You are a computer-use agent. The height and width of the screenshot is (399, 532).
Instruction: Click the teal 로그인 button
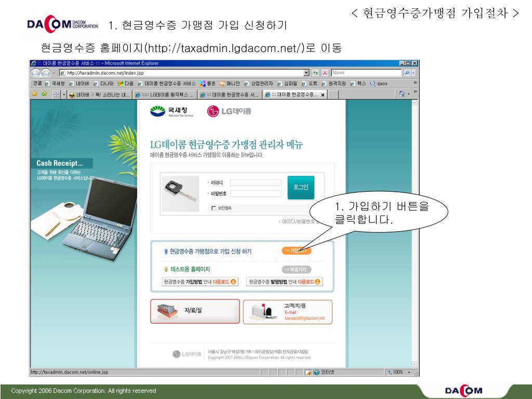pyautogui.click(x=301, y=187)
